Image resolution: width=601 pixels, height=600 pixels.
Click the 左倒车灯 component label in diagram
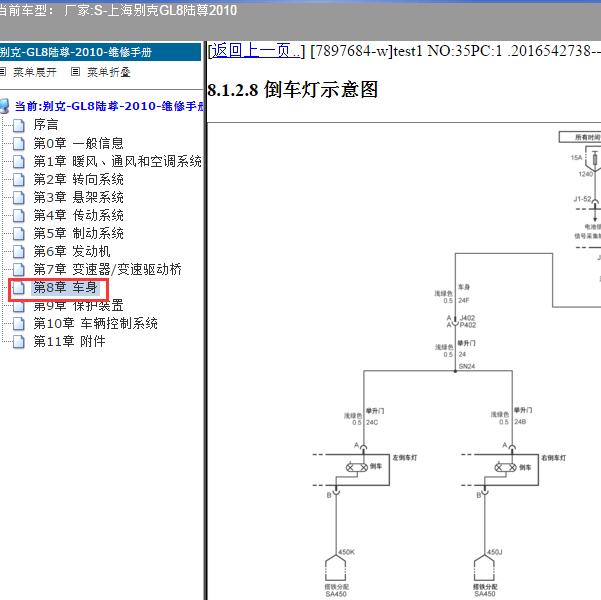coord(405,457)
